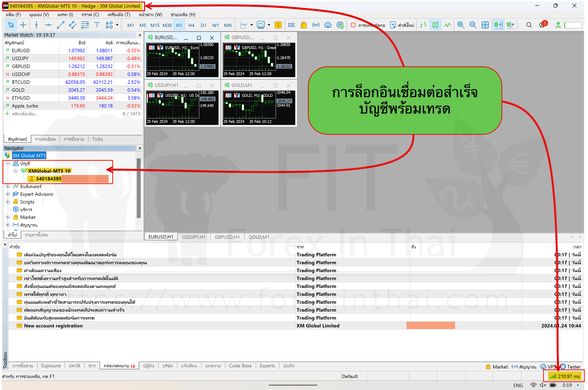Screen dimensions: 588x390
Task: Expand the Expert Advisors node
Action: point(8,194)
